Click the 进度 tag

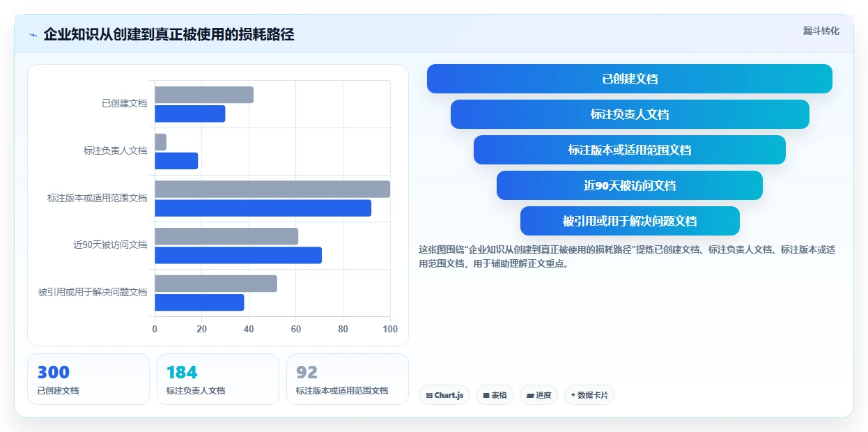coord(539,395)
